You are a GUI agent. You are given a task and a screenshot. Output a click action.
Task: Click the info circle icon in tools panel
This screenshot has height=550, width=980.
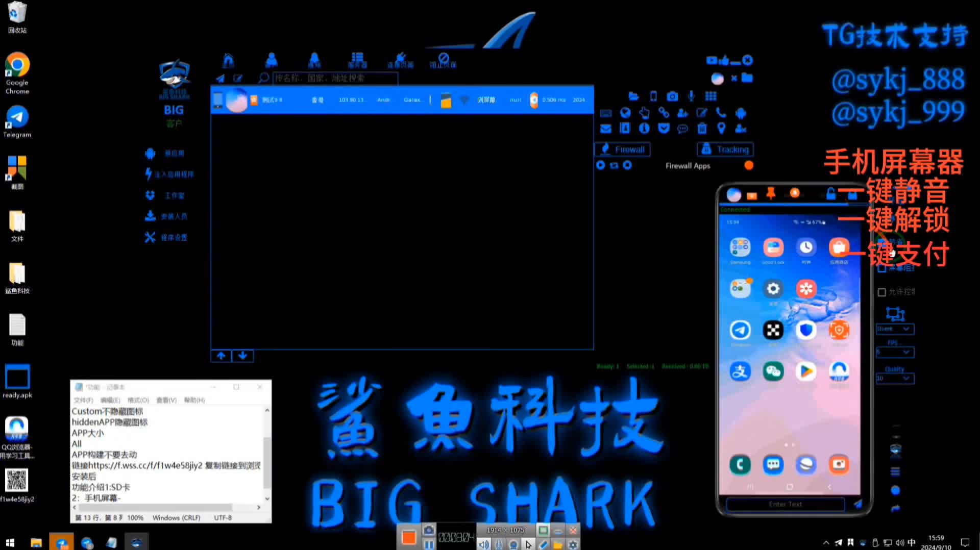click(x=644, y=128)
